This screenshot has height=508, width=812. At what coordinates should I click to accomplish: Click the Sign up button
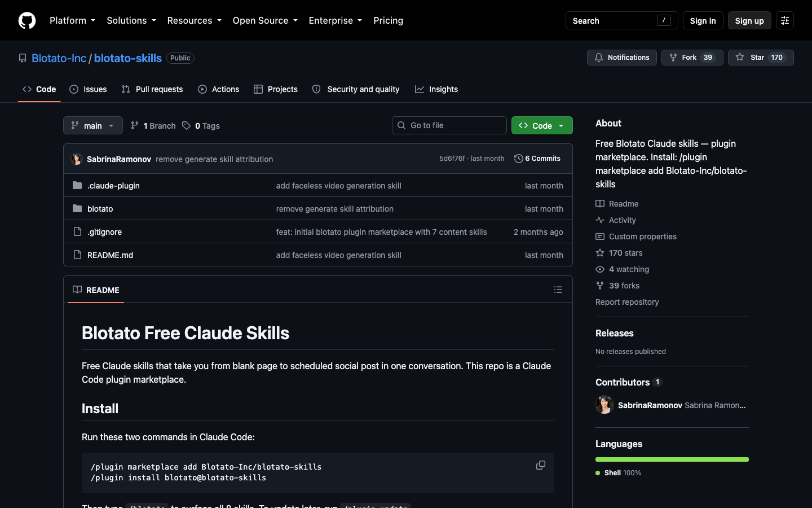coord(749,20)
